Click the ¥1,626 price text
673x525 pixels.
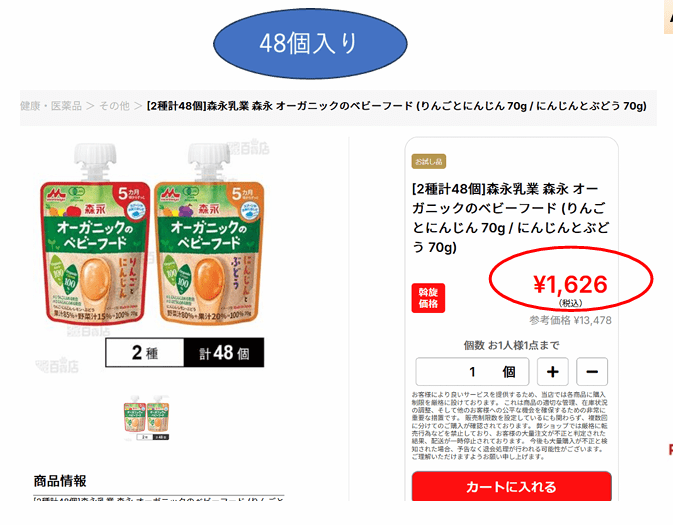coord(570,284)
